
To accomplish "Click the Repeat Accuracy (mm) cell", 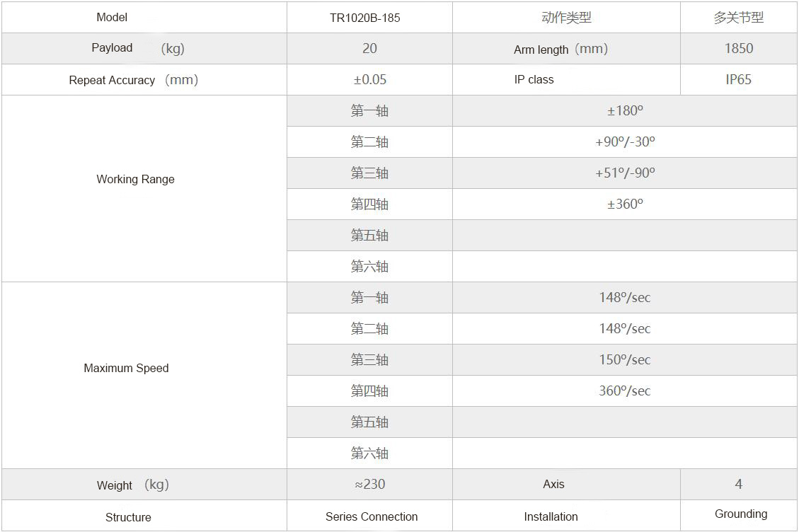I will click(144, 79).
